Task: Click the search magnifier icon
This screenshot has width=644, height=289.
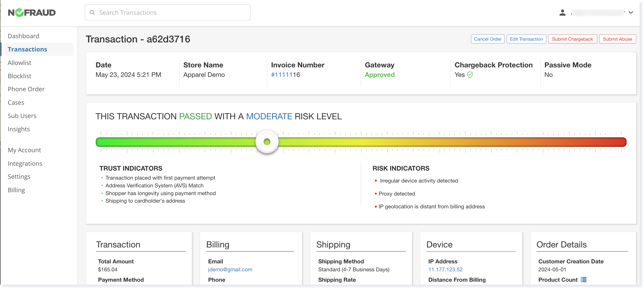Action: point(92,12)
